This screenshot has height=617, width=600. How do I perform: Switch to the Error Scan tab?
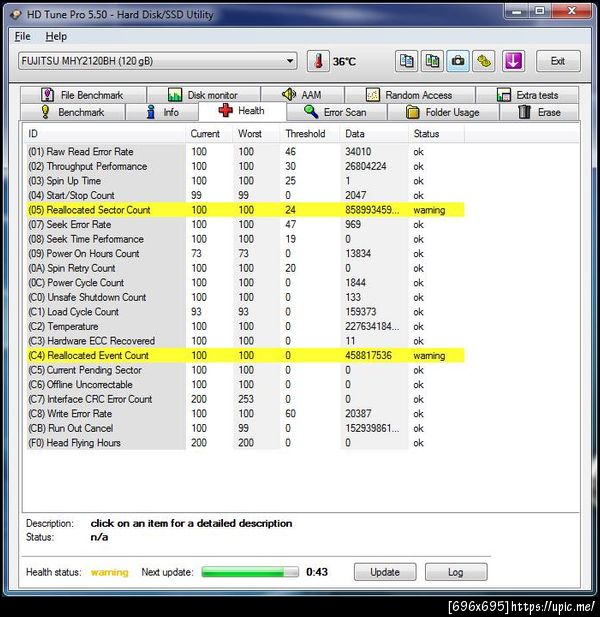click(x=336, y=112)
